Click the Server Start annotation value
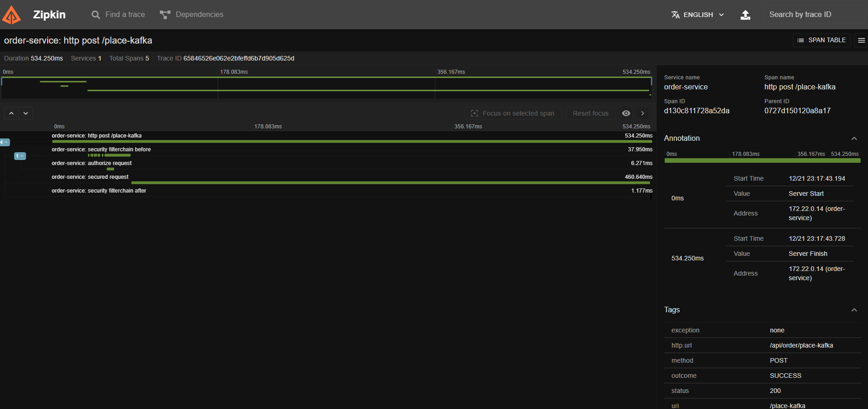 [806, 193]
